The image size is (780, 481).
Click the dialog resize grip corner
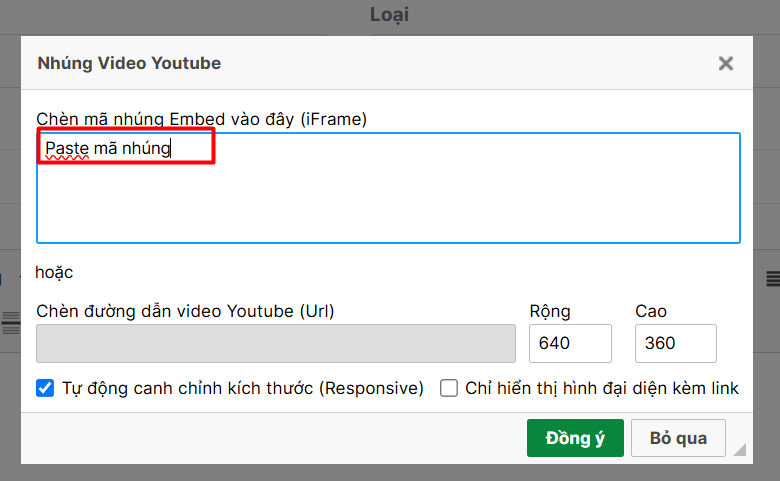[x=740, y=449]
